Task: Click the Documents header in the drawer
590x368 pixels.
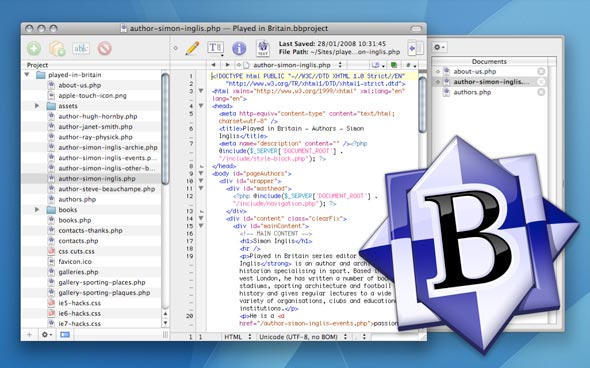Action: pos(489,61)
